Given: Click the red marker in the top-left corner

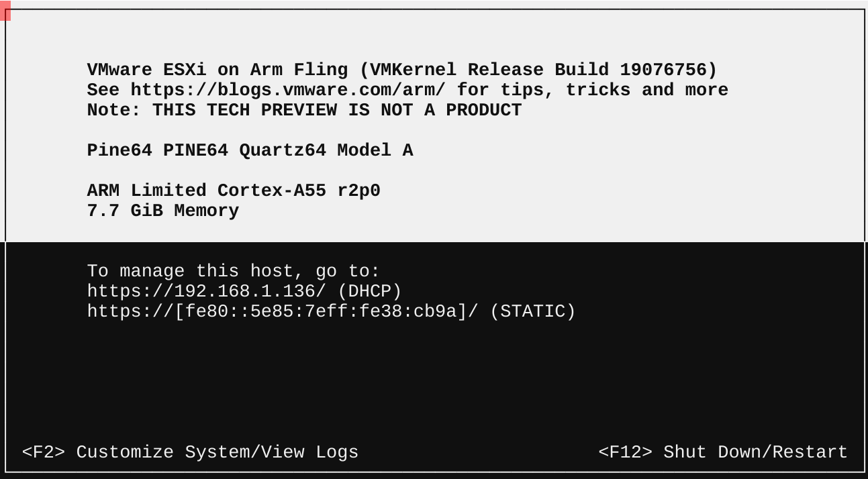Looking at the screenshot, I should (5, 10).
